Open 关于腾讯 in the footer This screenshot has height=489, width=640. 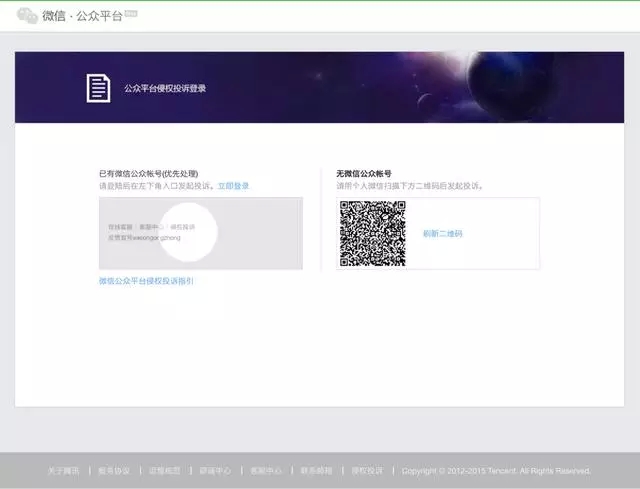[x=64, y=470]
